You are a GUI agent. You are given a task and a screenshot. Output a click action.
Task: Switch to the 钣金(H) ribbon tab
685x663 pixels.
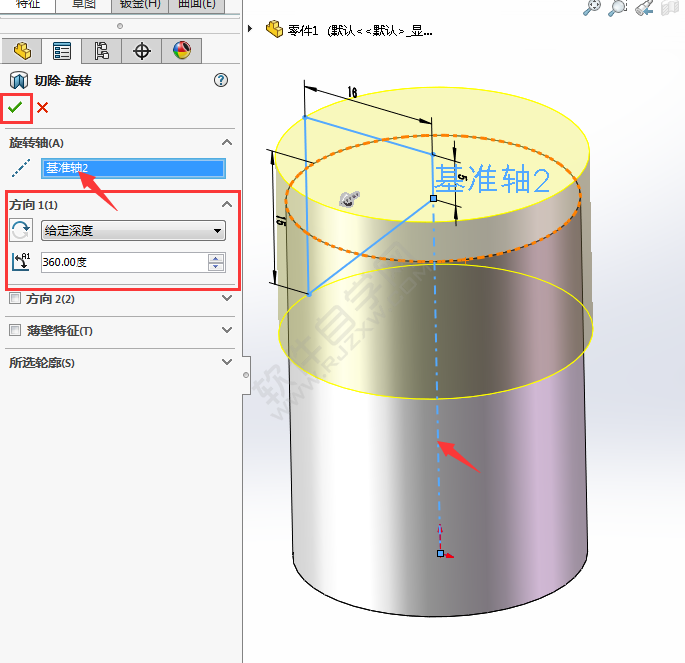pyautogui.click(x=140, y=5)
